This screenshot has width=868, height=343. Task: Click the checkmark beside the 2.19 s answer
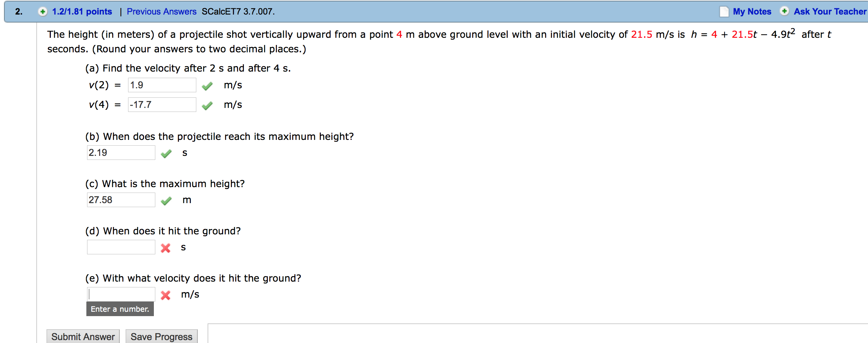click(x=166, y=153)
